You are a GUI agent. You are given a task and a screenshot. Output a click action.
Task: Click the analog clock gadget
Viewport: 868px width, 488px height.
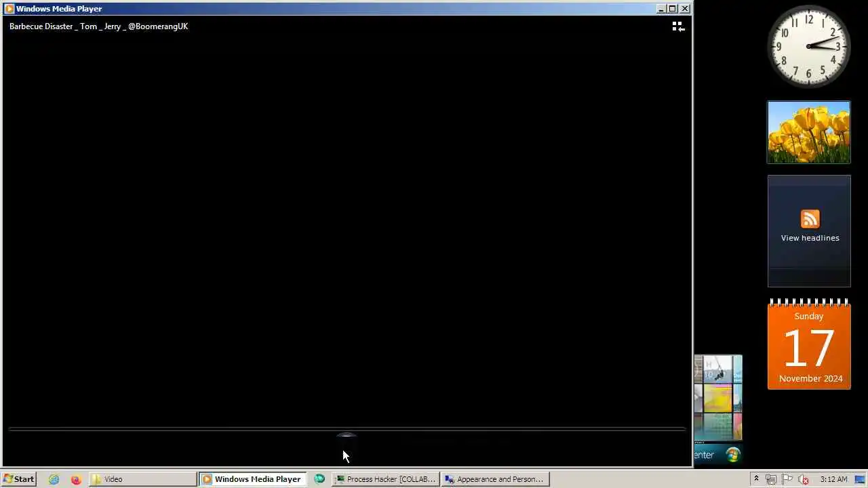click(808, 46)
